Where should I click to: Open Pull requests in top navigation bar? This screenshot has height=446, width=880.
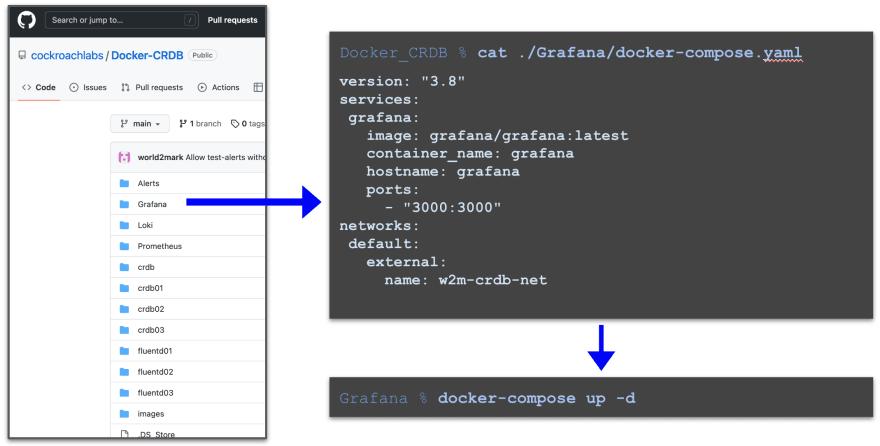(232, 20)
